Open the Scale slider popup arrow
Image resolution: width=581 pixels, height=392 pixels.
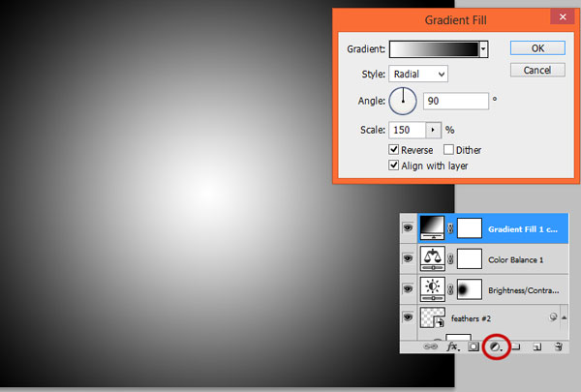[433, 129]
